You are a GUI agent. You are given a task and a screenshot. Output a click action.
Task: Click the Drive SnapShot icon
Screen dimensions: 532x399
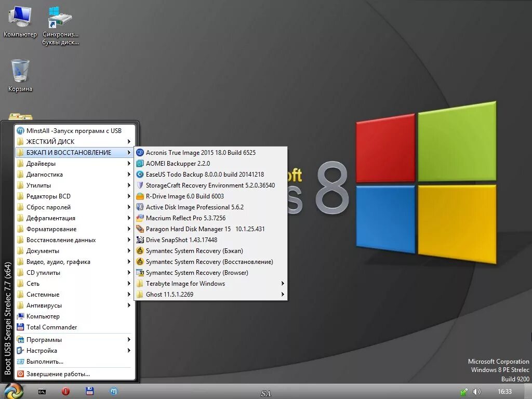140,240
